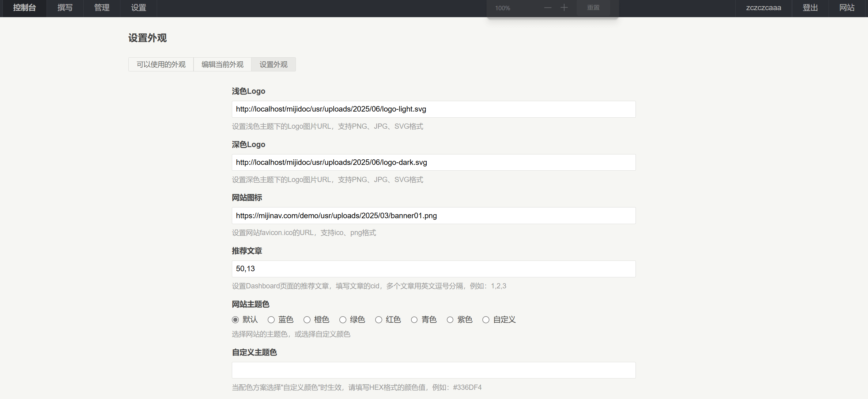Switch to 编辑当前外观 tab

coord(222,64)
